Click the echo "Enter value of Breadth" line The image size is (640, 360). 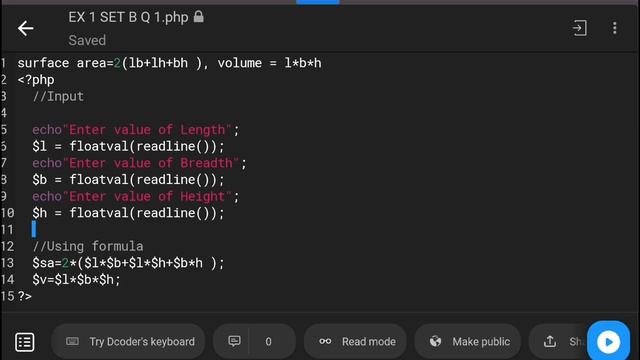point(140,163)
